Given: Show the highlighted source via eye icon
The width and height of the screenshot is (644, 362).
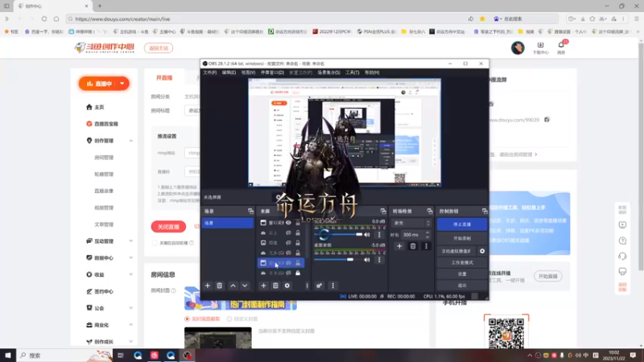Looking at the screenshot, I should point(288,263).
